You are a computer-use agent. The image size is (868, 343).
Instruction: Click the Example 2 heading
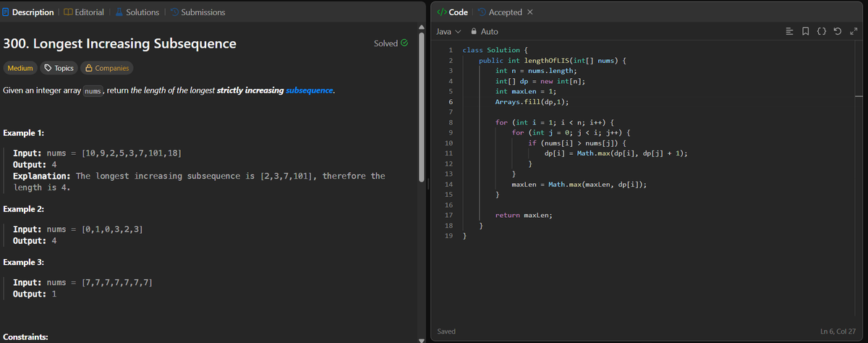point(25,209)
